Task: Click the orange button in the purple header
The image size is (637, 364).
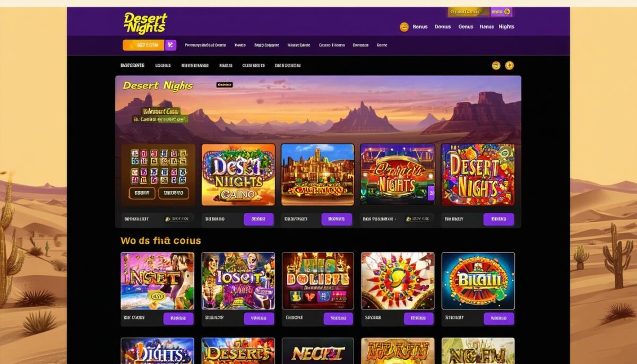Action: 143,45
